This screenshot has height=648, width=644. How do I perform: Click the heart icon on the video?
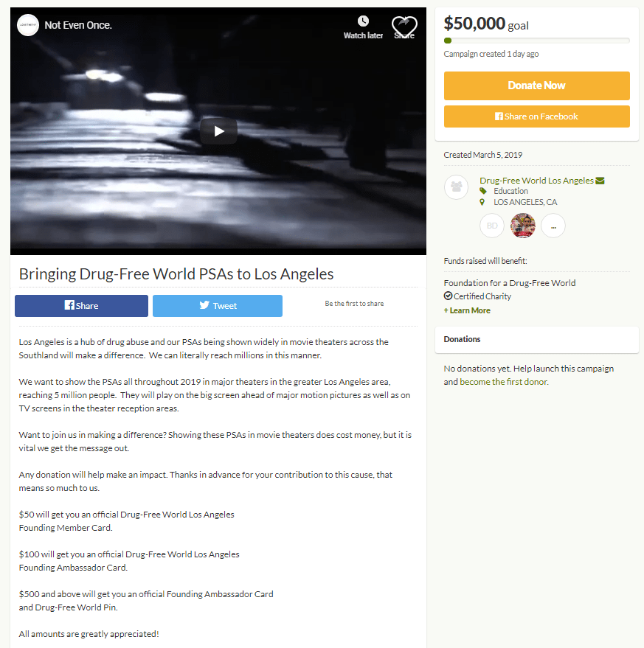(404, 27)
